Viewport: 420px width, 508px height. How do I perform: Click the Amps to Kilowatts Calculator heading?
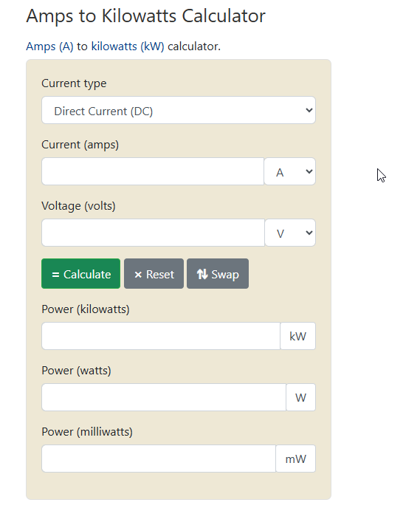click(x=145, y=16)
